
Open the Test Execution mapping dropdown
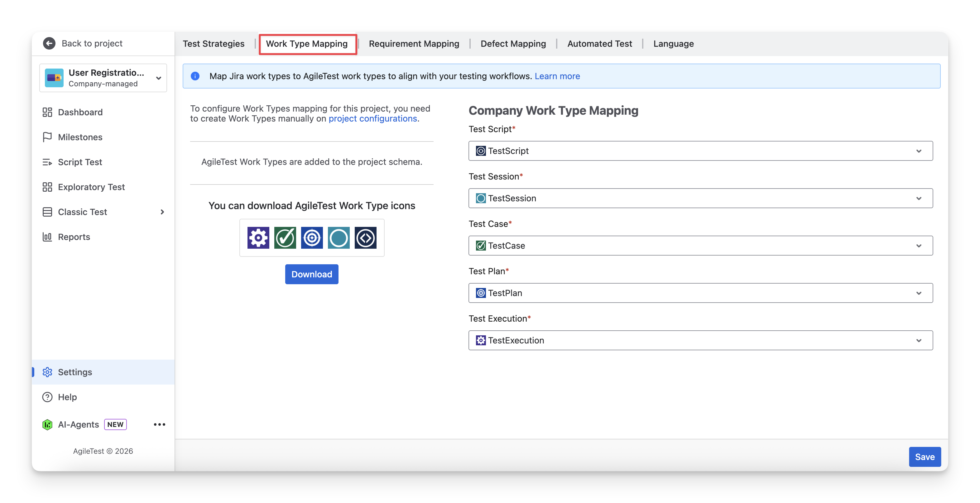pyautogui.click(x=700, y=340)
